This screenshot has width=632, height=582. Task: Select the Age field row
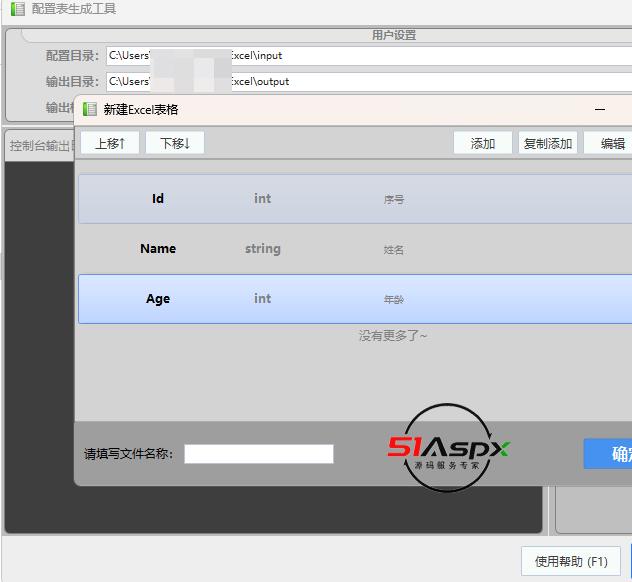click(x=355, y=299)
